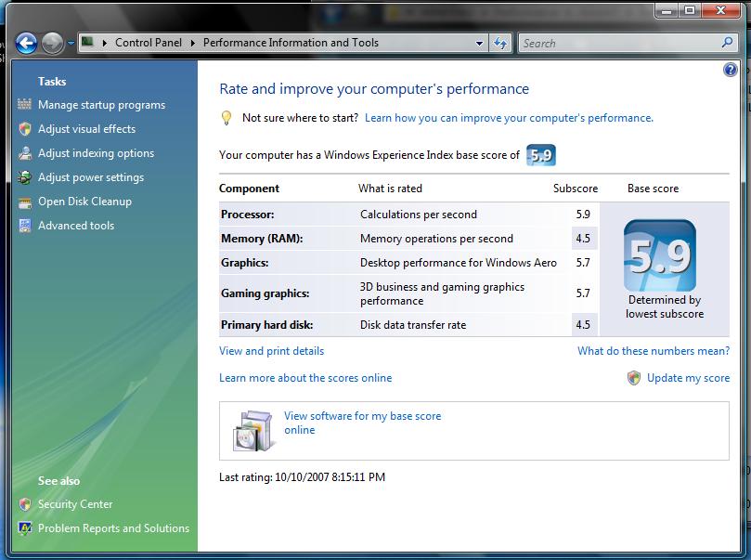Open Adjust indexing options task
The width and height of the screenshot is (751, 560).
[97, 153]
